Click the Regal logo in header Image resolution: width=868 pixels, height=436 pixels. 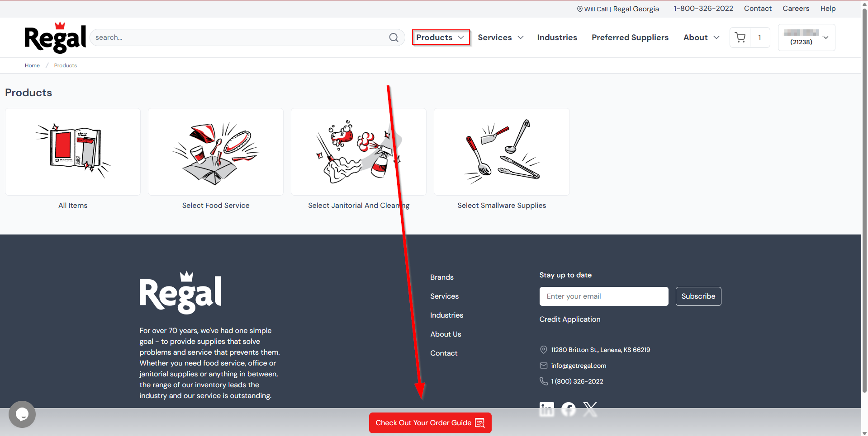[55, 38]
